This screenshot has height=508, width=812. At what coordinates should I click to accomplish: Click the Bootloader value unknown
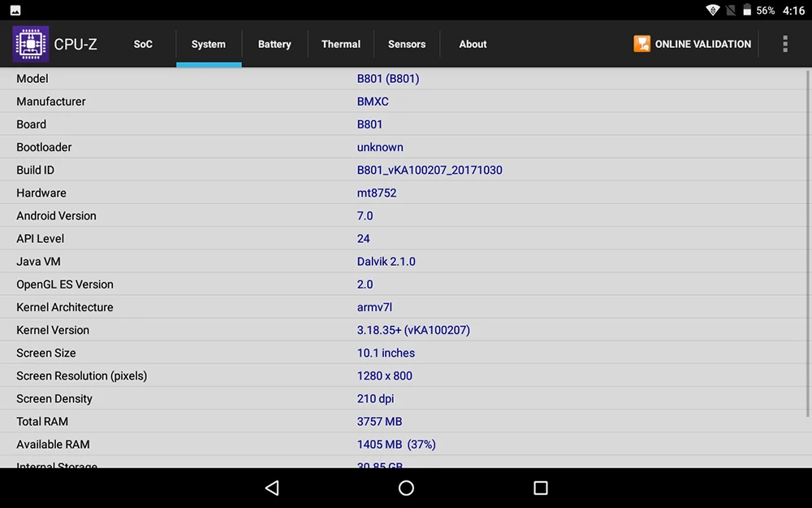point(379,147)
